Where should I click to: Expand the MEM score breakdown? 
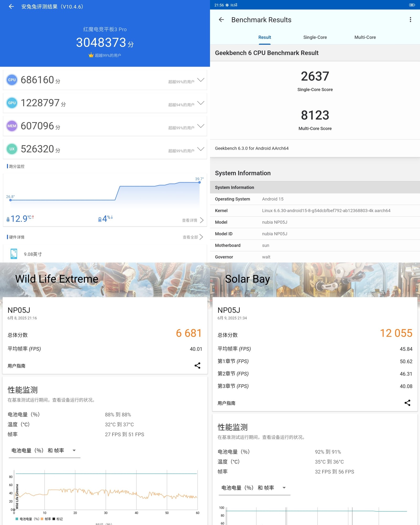201,126
